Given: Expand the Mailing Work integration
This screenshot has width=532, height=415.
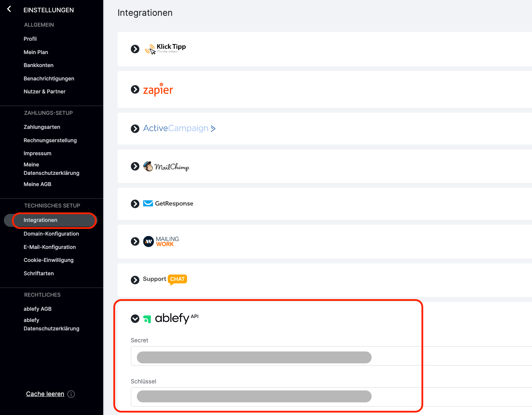Looking at the screenshot, I should (135, 242).
